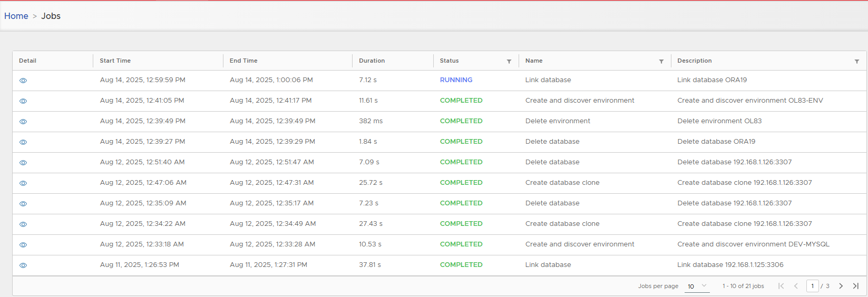868x297 pixels.
Task: Click eye icon for Delete environment OL83 job
Action: pos(23,122)
